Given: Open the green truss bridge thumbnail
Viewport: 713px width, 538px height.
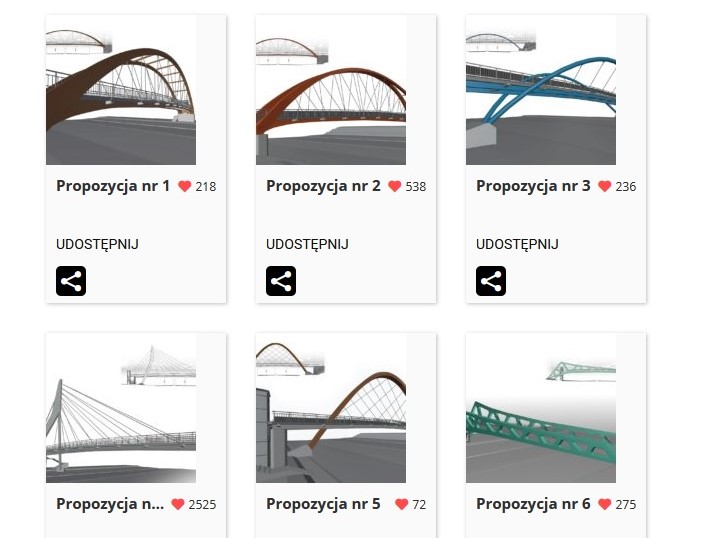Looking at the screenshot, I should coord(541,408).
